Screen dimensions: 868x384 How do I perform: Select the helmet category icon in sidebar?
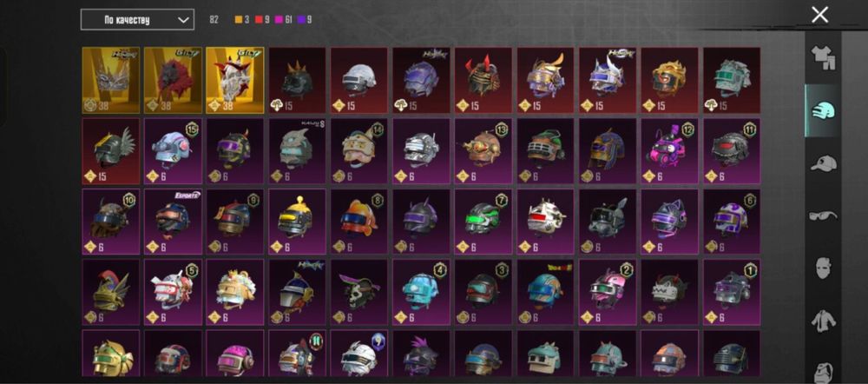pyautogui.click(x=823, y=111)
